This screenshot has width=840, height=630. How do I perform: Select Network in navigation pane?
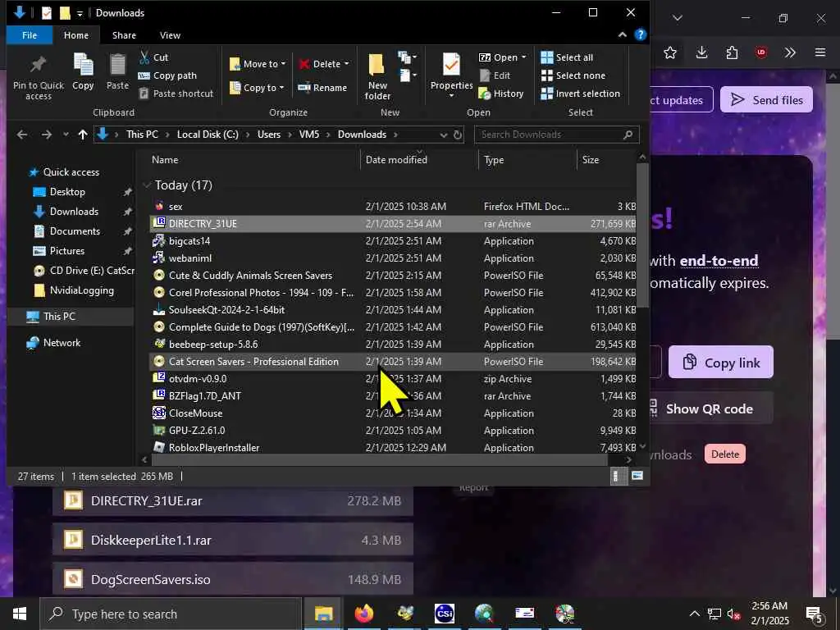[62, 342]
